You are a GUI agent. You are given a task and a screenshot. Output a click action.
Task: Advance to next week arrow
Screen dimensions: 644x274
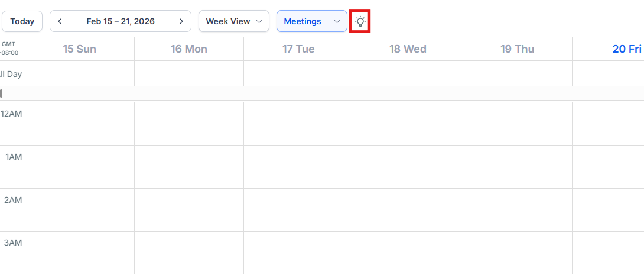tap(181, 21)
